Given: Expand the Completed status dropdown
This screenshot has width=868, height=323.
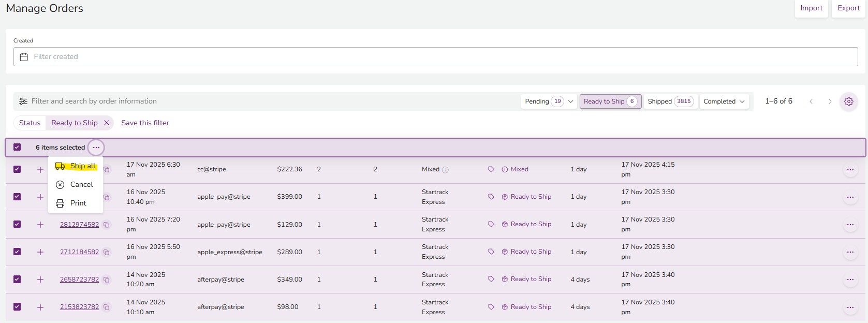Looking at the screenshot, I should (724, 101).
